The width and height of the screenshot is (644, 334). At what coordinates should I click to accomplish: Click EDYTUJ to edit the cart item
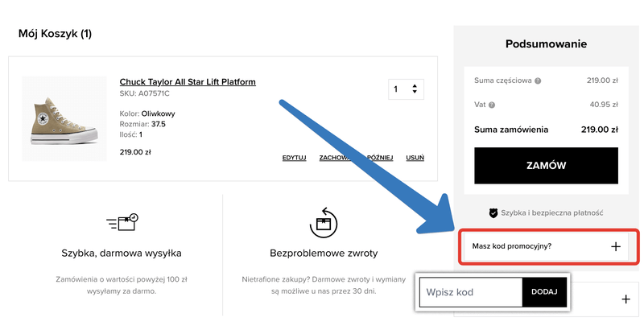tap(294, 158)
